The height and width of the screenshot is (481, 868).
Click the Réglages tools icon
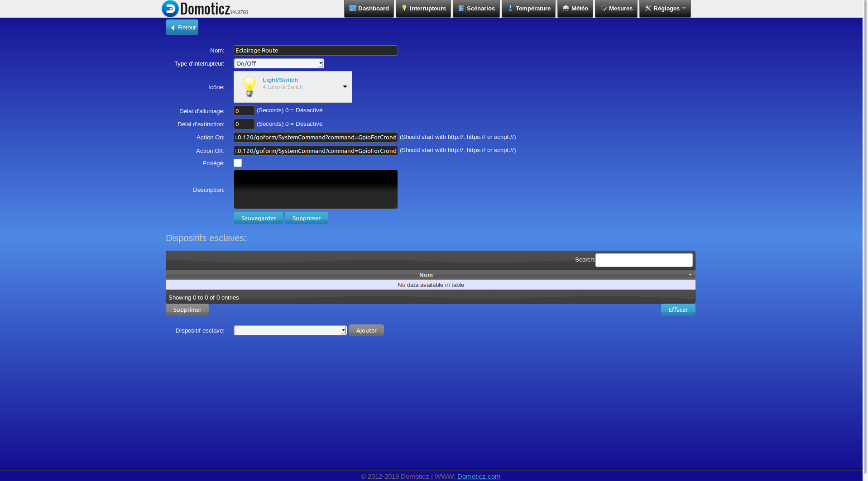[648, 8]
